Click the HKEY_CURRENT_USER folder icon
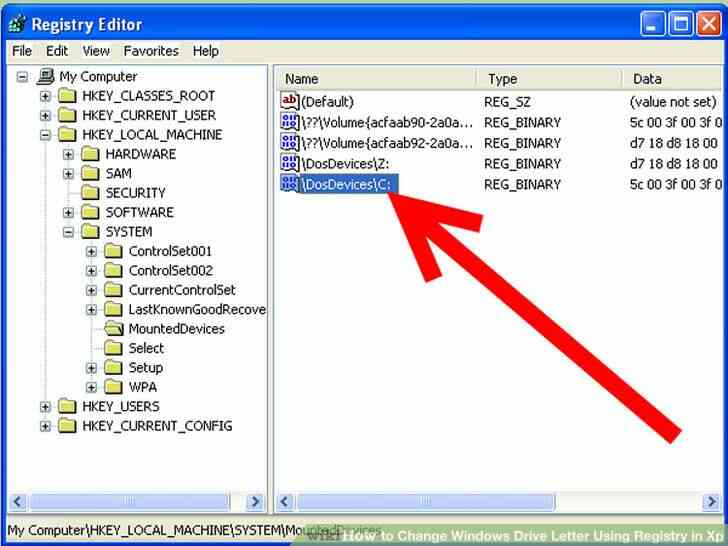The image size is (728, 546). (67, 115)
